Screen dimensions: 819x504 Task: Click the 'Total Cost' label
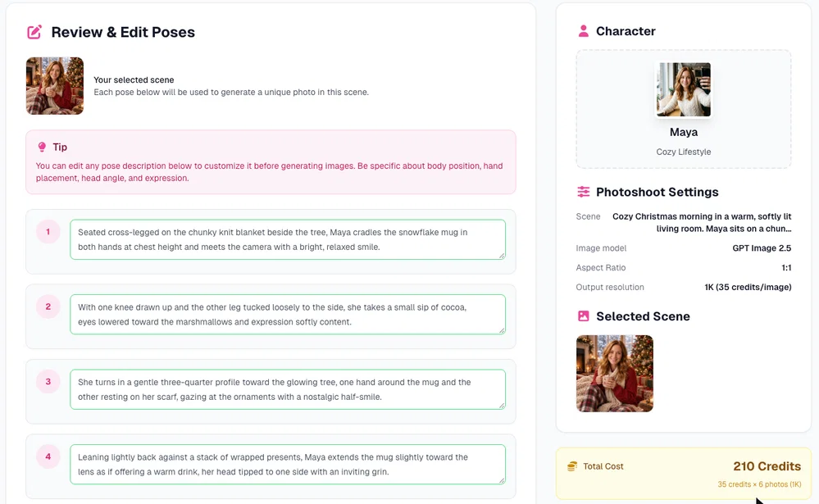tap(603, 465)
